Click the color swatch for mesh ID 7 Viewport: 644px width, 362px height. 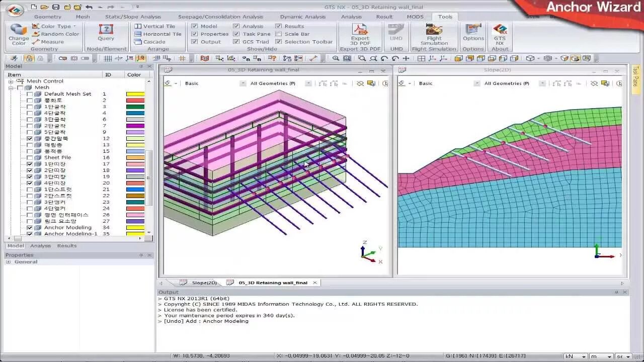135,126
